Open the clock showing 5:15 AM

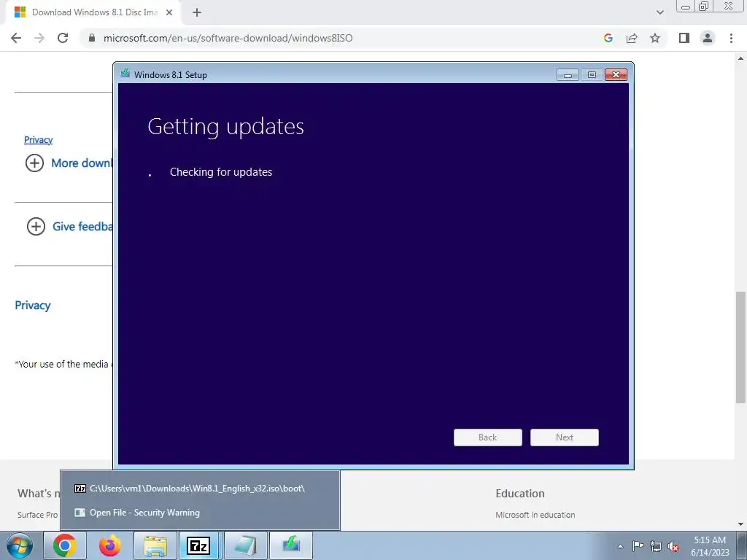coord(710,546)
